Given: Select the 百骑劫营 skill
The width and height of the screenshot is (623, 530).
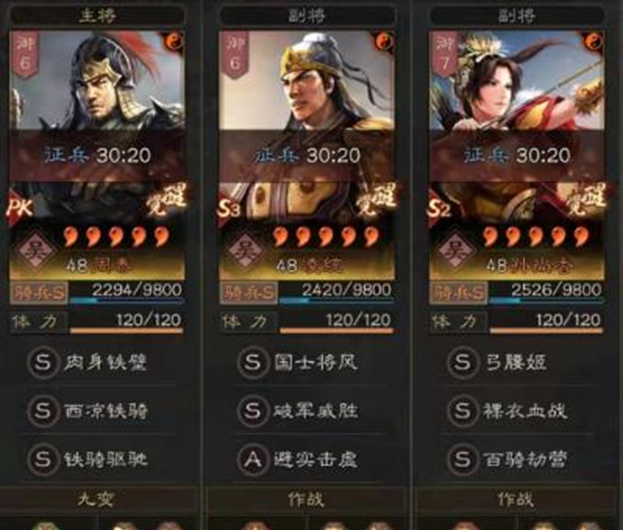Looking at the screenshot, I should [524, 459].
